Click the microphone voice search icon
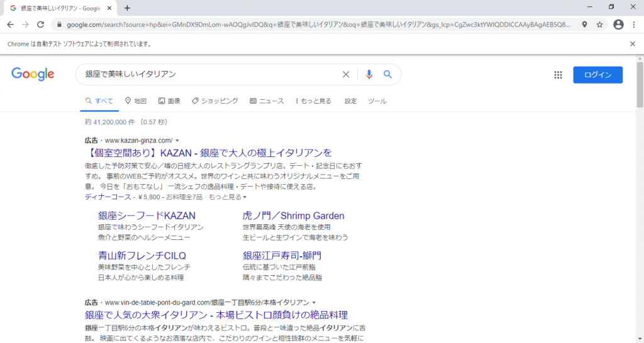The width and height of the screenshot is (644, 343). tap(369, 74)
